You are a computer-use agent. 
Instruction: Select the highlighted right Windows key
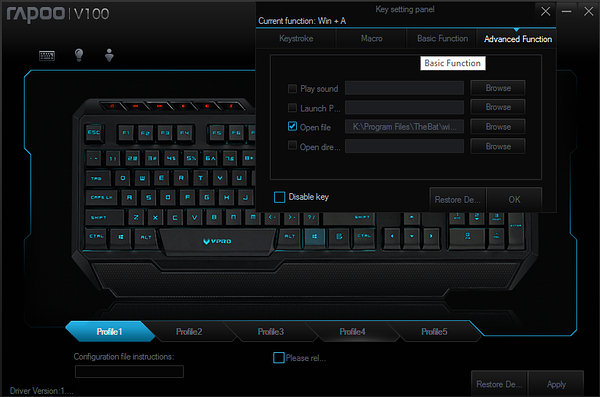tap(314, 237)
